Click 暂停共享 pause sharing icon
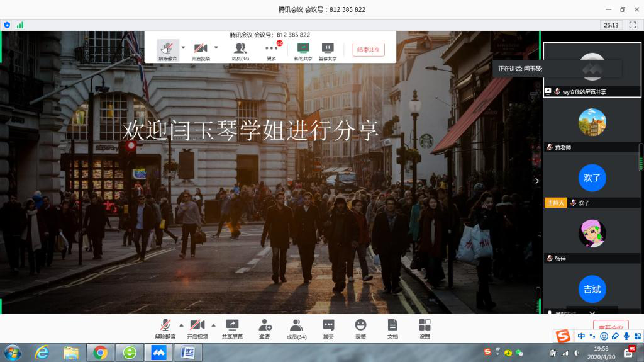 [328, 50]
